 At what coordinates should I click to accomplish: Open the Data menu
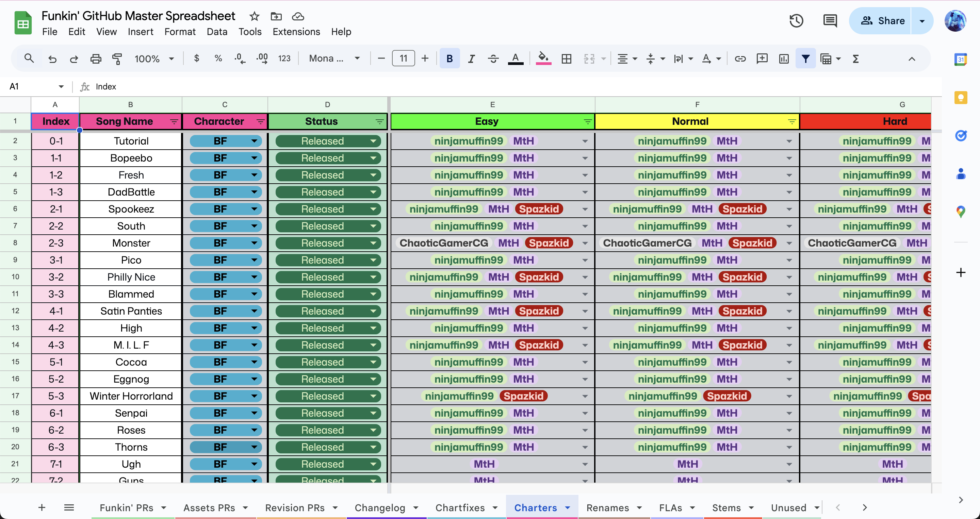click(217, 32)
